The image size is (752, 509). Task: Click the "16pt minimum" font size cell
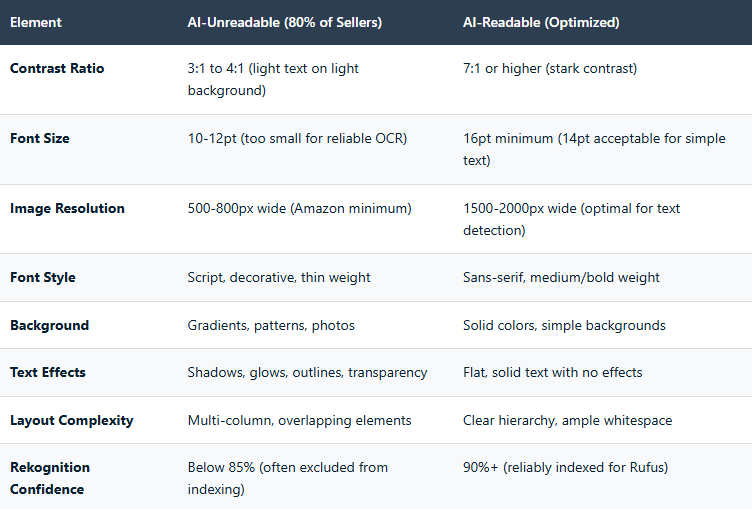[596, 149]
